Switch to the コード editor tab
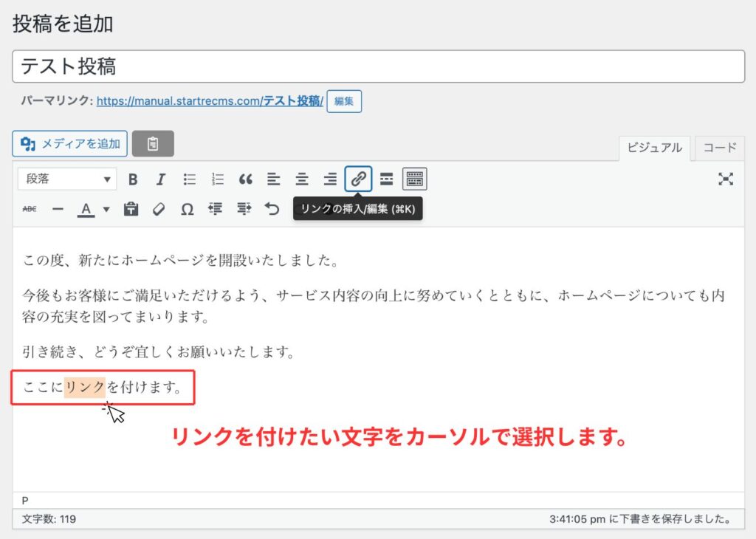The image size is (756, 539). (719, 148)
